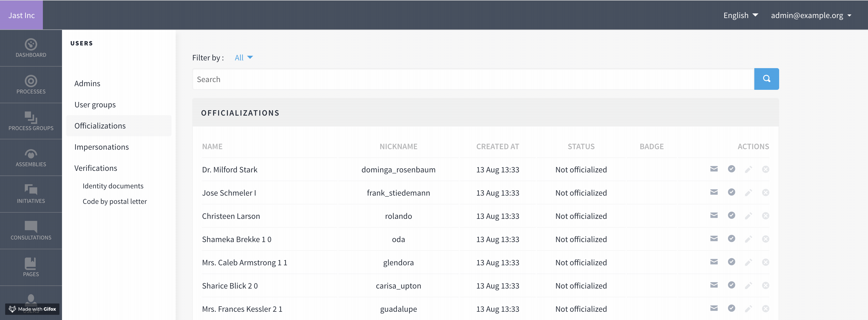The image size is (868, 320).
Task: Open Assemblies sidebar icon
Action: tap(31, 158)
